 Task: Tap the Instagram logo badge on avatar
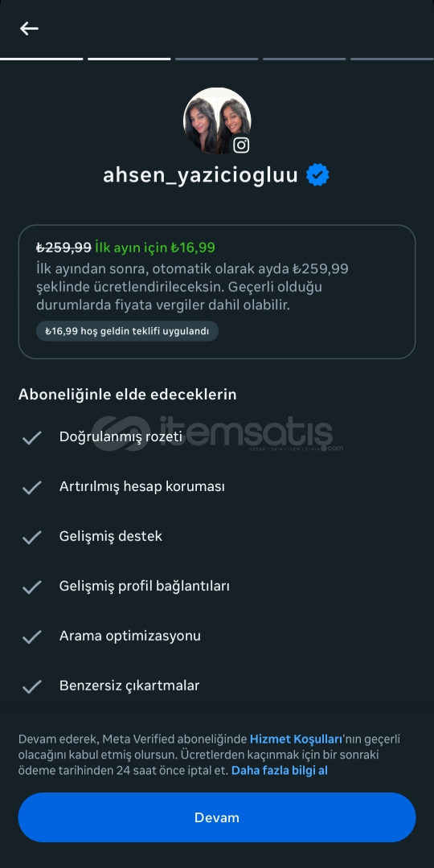pyautogui.click(x=241, y=145)
